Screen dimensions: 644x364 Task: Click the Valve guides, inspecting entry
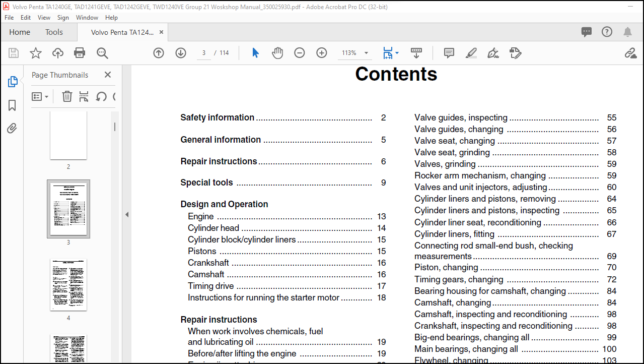515,117
